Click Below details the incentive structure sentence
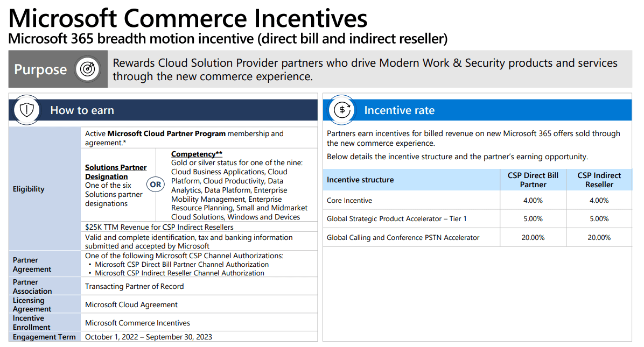 click(x=457, y=157)
